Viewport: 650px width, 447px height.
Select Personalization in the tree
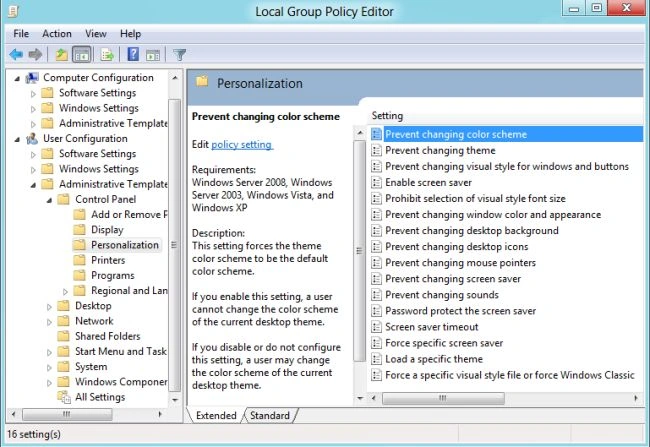click(125, 245)
